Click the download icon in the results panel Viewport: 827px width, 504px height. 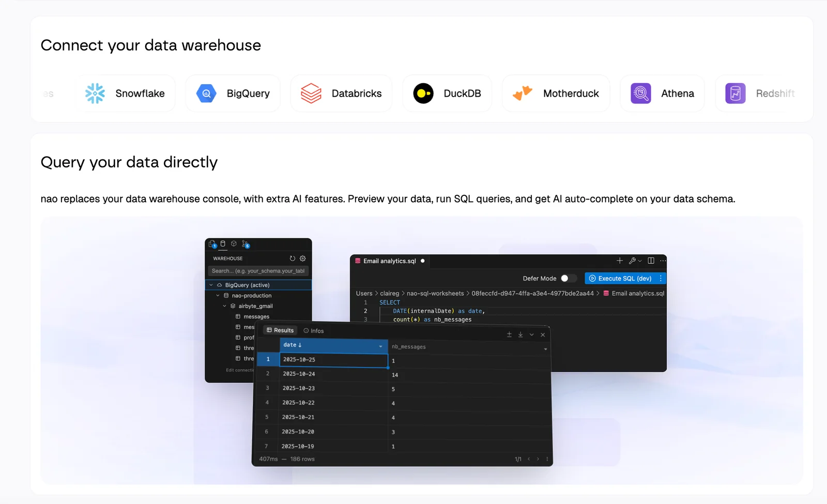(520, 335)
